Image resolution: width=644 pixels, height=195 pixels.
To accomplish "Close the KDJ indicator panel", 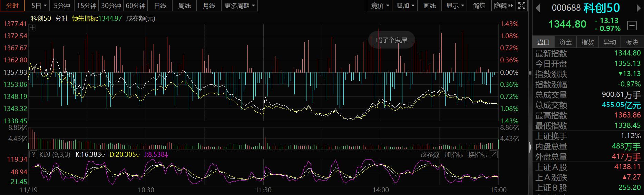I will point(494,154).
